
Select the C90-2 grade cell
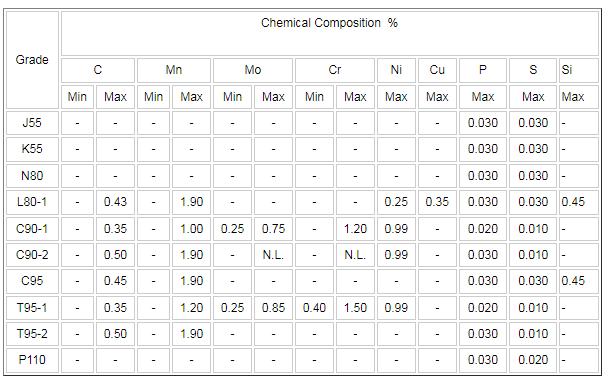pos(32,255)
